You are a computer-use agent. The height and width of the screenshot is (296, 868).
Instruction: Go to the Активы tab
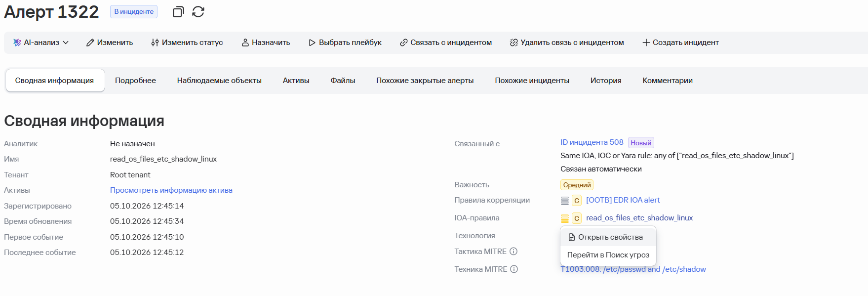[x=296, y=81]
